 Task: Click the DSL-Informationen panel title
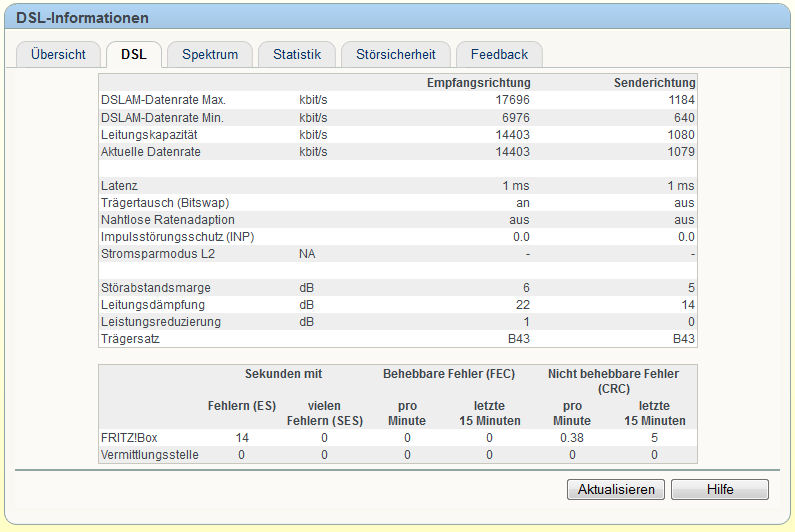(x=82, y=18)
